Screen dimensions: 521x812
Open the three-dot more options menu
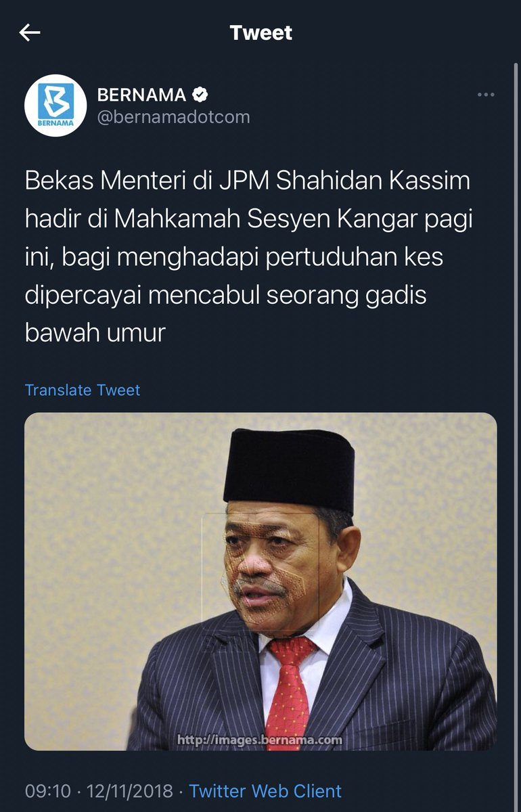pos(486,95)
